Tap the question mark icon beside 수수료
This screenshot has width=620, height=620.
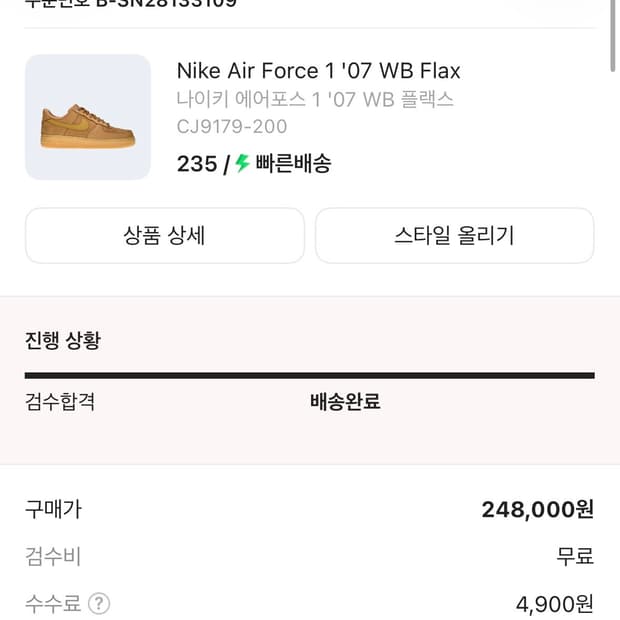[x=98, y=603]
